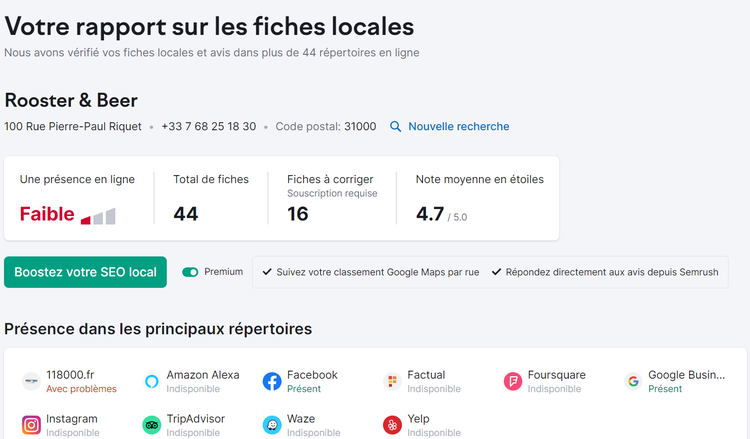This screenshot has height=439, width=750.
Task: Select the Waze listing name
Action: coord(301,419)
